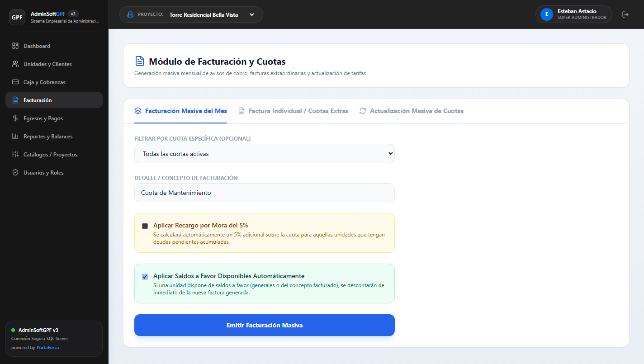Click the Dashboard grid icon
This screenshot has height=364, width=644.
tap(15, 46)
